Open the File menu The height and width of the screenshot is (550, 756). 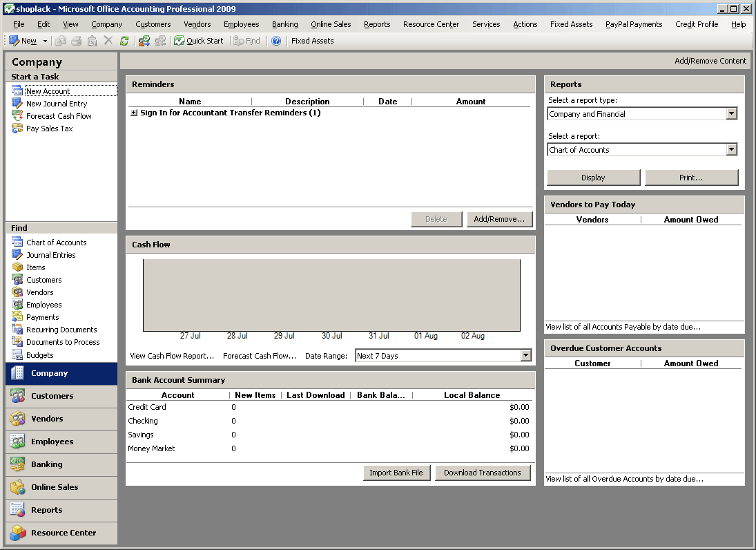click(19, 24)
